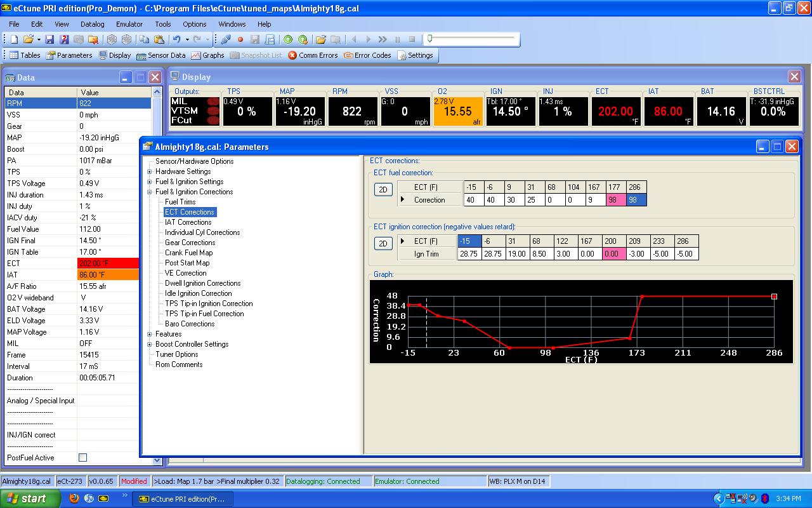This screenshot has width=812, height=508.
Task: Click the datalog play button
Action: pos(368,39)
